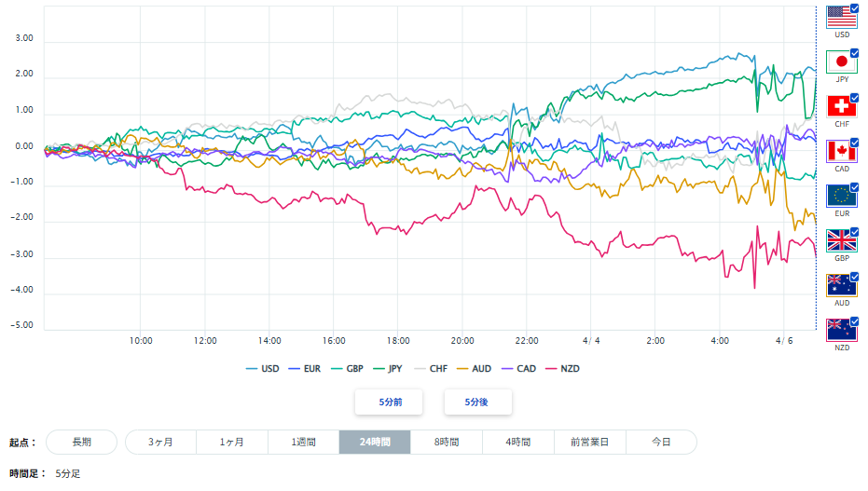
Task: Click the 3.00 y-axis value
Action: [24, 38]
